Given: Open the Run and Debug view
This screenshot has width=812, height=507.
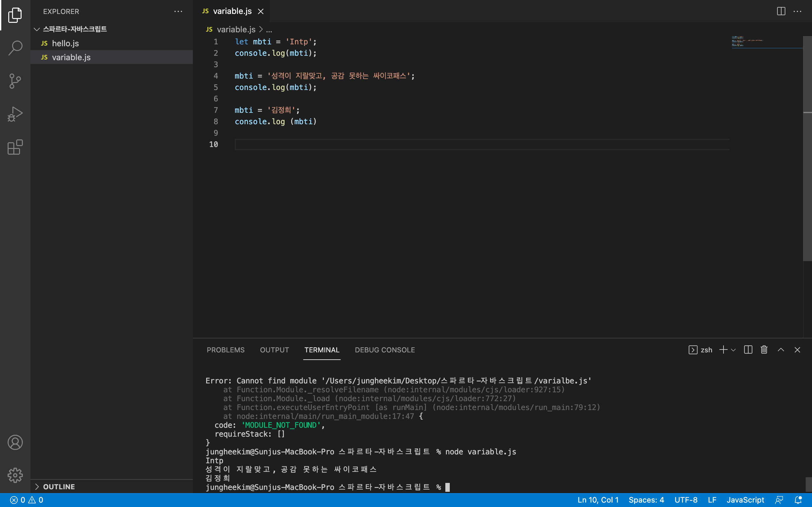Looking at the screenshot, I should [x=15, y=114].
